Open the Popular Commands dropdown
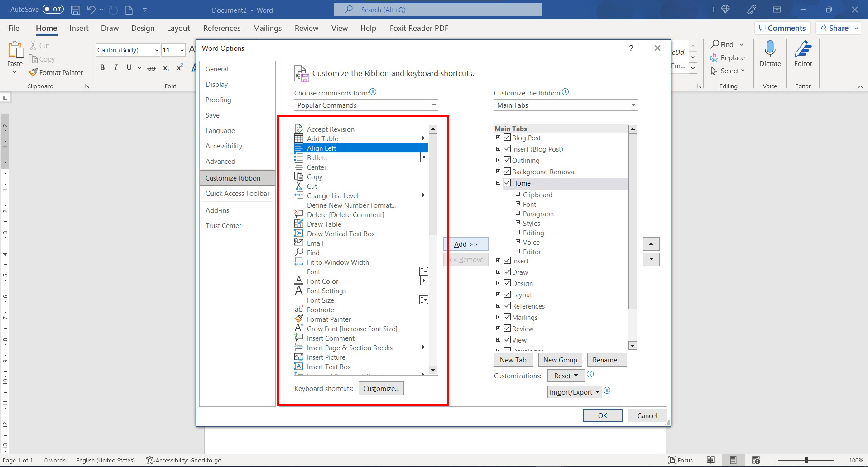The image size is (868, 467). 366,105
